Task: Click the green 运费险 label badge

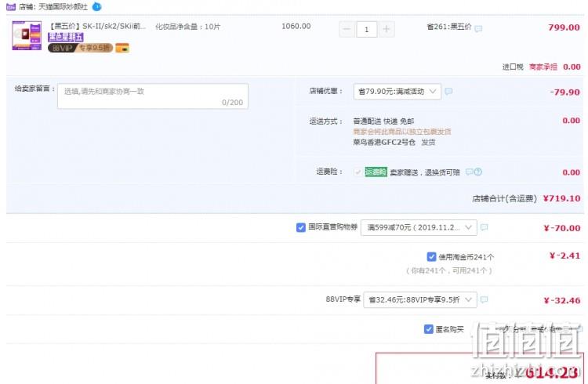Action: point(376,172)
